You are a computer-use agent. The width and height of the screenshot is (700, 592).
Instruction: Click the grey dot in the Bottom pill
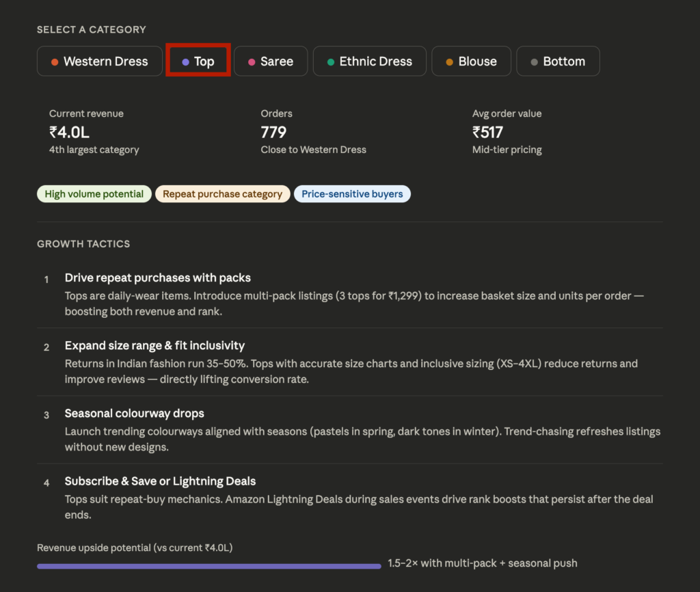pyautogui.click(x=536, y=61)
